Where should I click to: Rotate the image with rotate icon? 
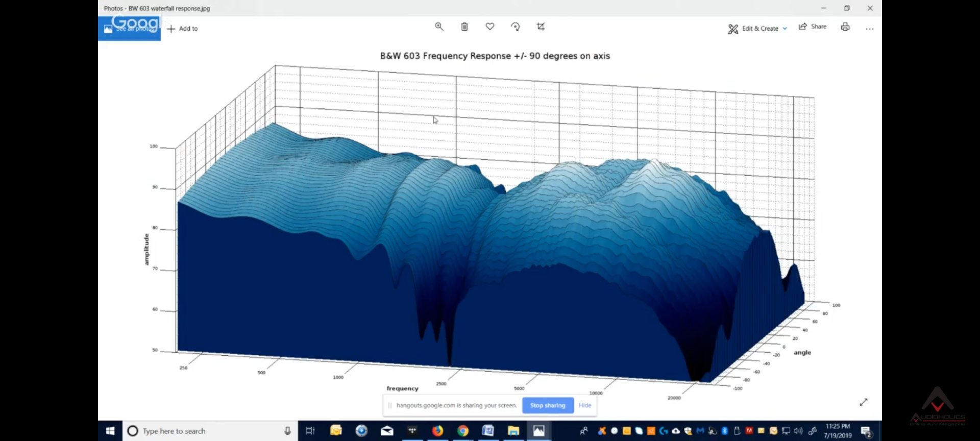coord(516,27)
